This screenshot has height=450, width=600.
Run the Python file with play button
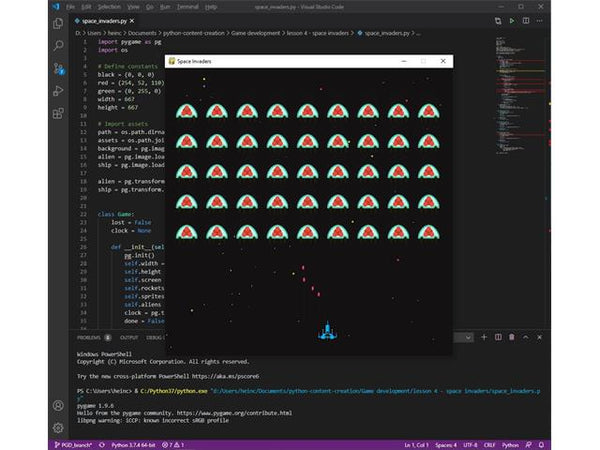tap(513, 21)
